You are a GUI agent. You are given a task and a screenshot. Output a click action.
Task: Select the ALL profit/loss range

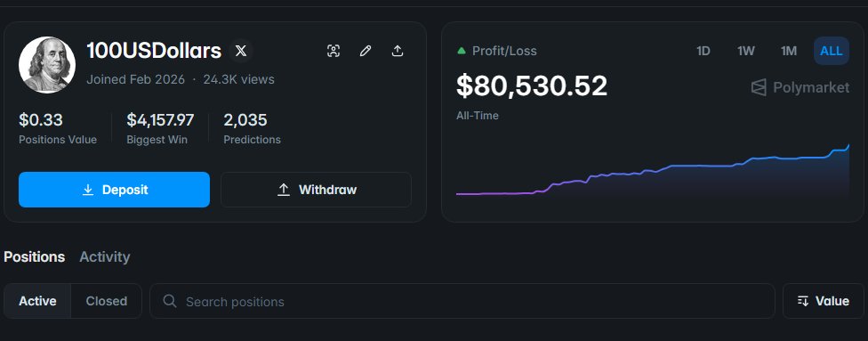(832, 51)
